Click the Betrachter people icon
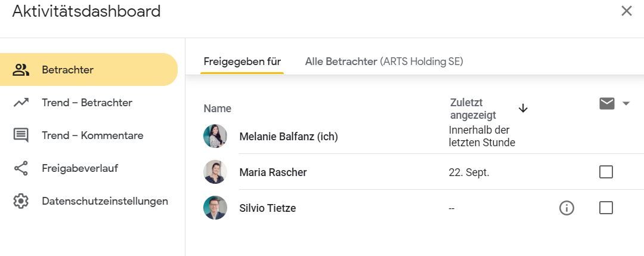Viewport: 644px width, 256px height. [x=20, y=69]
